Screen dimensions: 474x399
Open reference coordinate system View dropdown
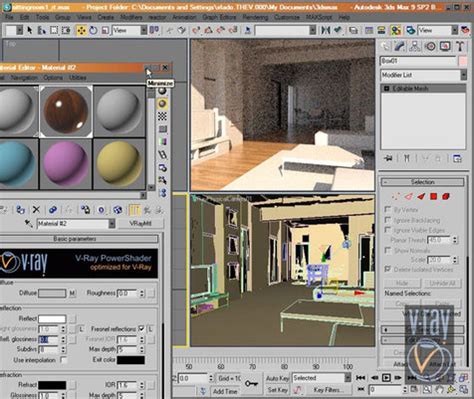[x=144, y=31]
